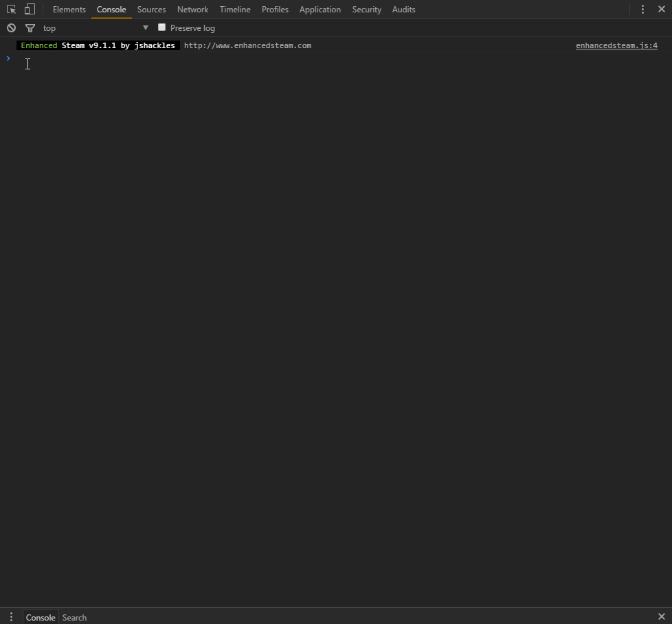
Task: Select the Enhanced Steam v9.1.1 log message
Action: [98, 45]
